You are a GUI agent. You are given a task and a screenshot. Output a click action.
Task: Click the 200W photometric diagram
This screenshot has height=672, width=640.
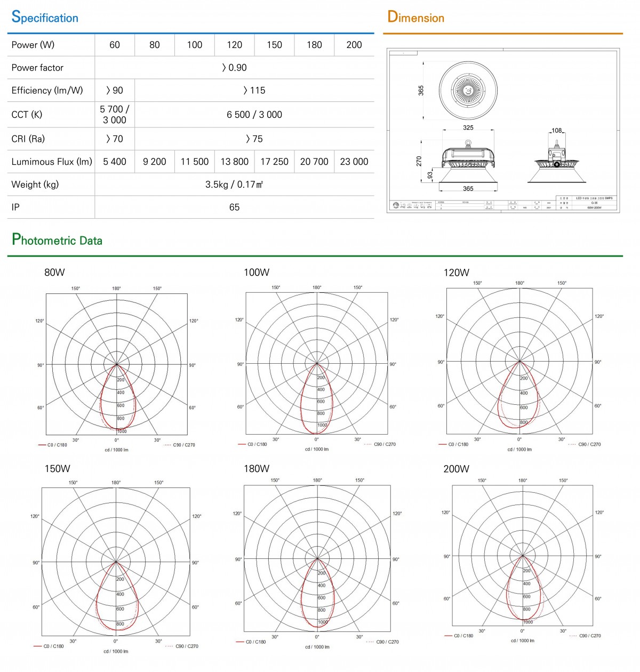pyautogui.click(x=523, y=555)
